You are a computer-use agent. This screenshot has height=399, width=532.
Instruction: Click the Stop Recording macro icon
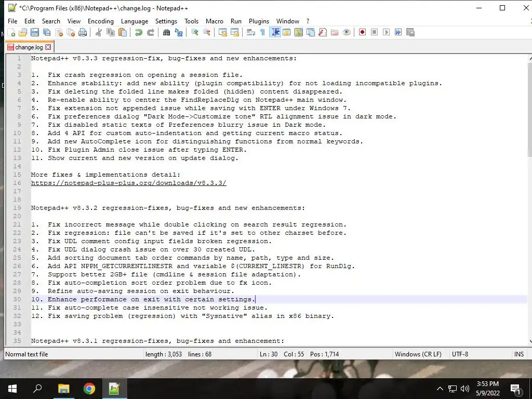click(x=374, y=32)
